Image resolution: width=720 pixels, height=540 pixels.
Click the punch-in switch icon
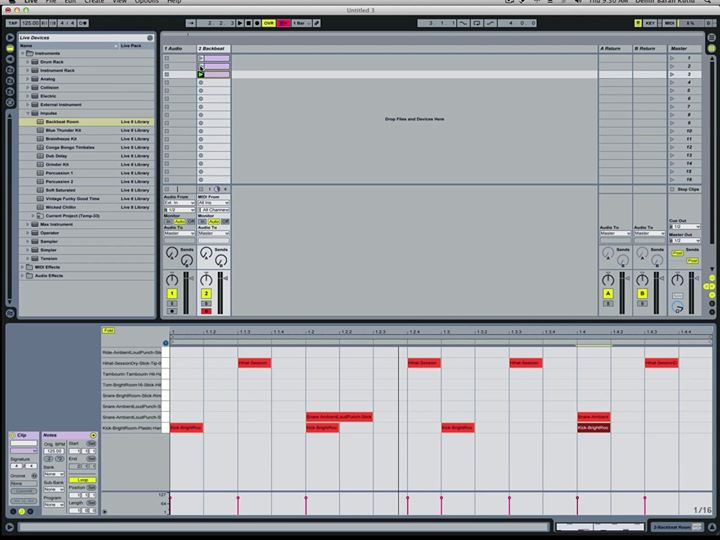click(x=463, y=23)
